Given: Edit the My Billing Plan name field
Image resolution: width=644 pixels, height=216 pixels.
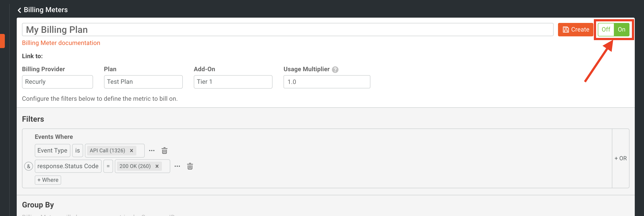Looking at the screenshot, I should pos(287,30).
